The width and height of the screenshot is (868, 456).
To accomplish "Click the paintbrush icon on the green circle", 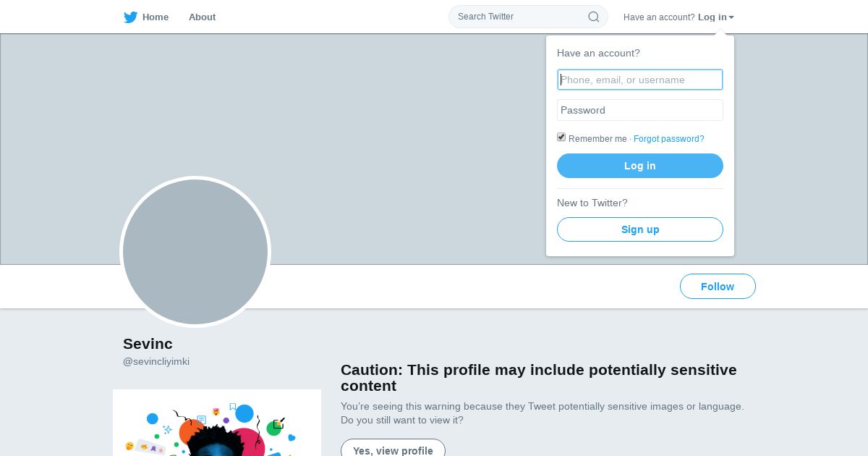I will pyautogui.click(x=278, y=423).
